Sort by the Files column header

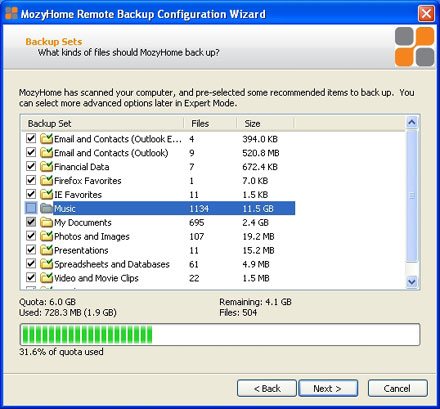pyautogui.click(x=211, y=123)
